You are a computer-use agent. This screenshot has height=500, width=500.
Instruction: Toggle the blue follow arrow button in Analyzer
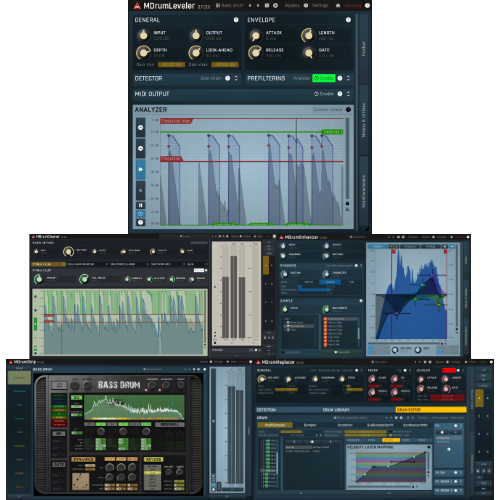point(141,169)
